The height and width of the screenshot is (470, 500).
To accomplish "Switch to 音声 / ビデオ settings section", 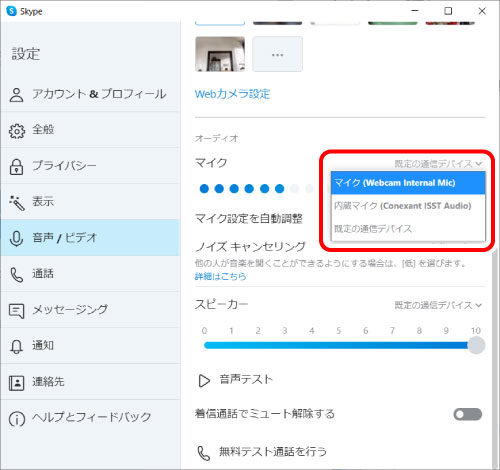I will [x=90, y=238].
